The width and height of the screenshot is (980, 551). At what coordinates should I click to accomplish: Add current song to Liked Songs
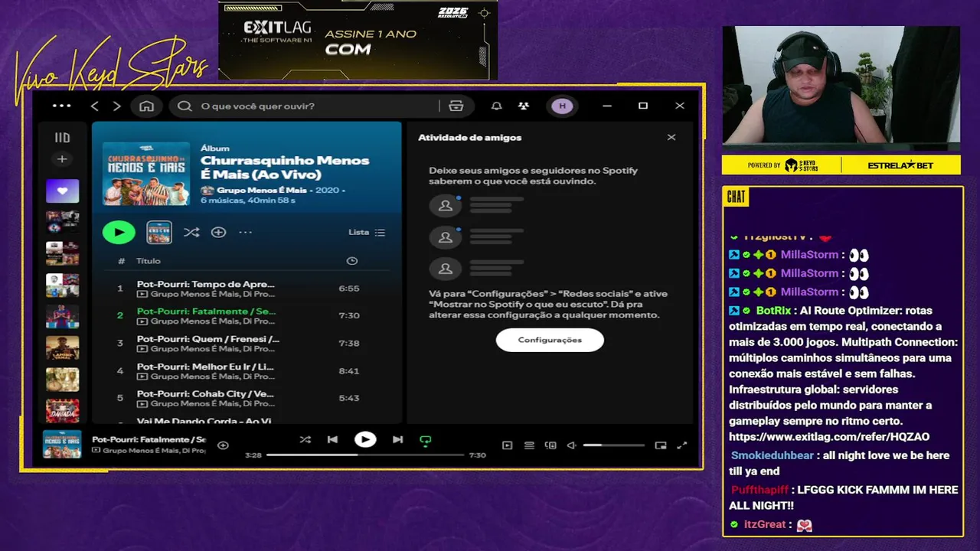(223, 445)
